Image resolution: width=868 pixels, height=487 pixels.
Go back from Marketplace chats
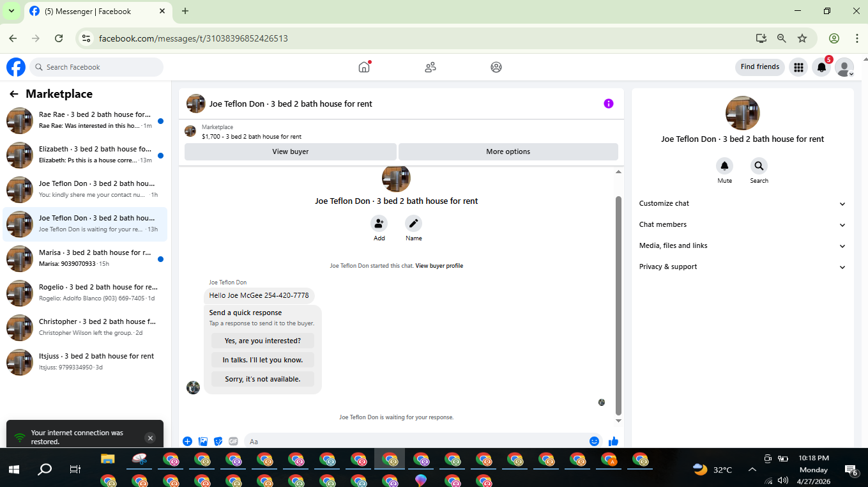pyautogui.click(x=14, y=94)
